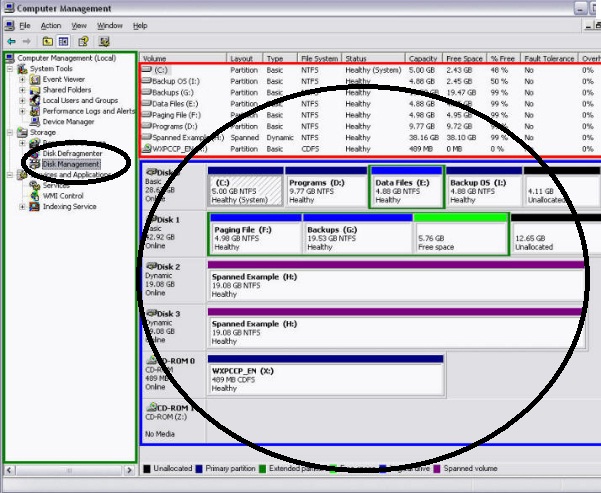
Task: Expand the Shared Folders node
Action: (x=23, y=90)
